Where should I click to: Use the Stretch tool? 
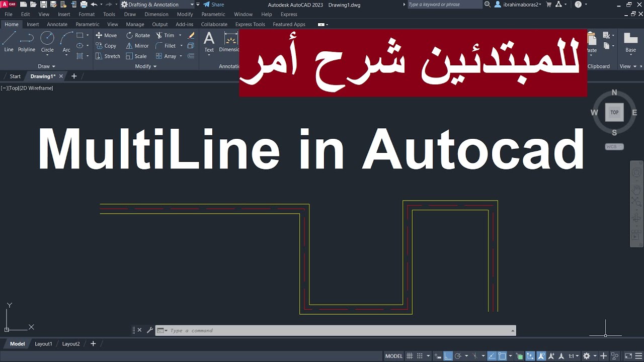tap(108, 56)
